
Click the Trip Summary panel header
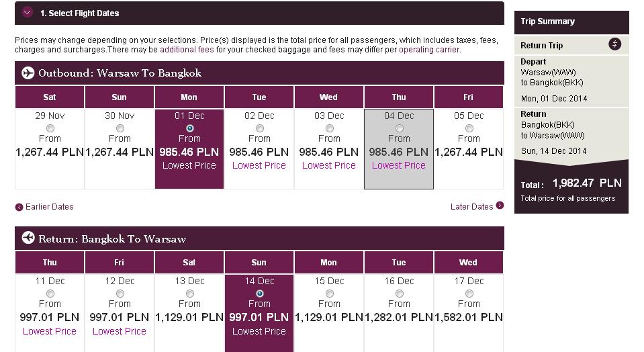coord(571,22)
